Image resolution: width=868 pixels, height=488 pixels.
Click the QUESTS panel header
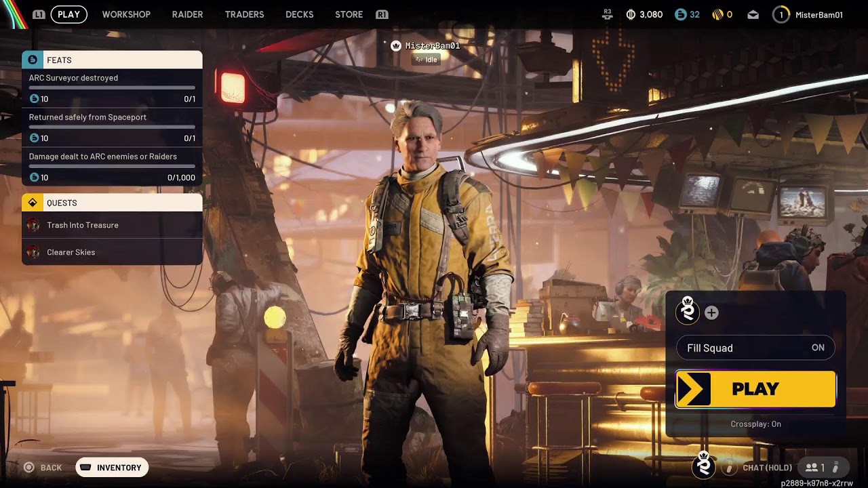[x=112, y=203]
